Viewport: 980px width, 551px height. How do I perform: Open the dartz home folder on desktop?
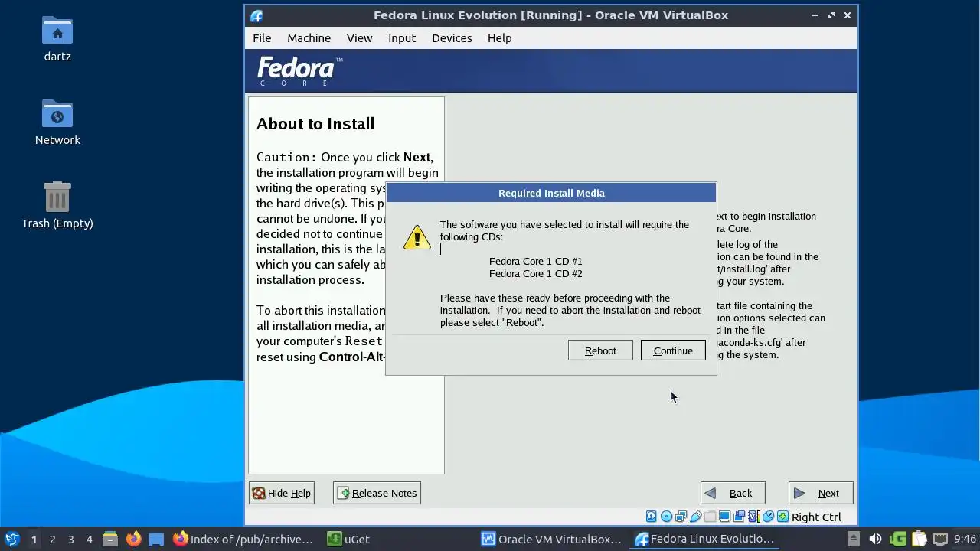click(x=57, y=38)
